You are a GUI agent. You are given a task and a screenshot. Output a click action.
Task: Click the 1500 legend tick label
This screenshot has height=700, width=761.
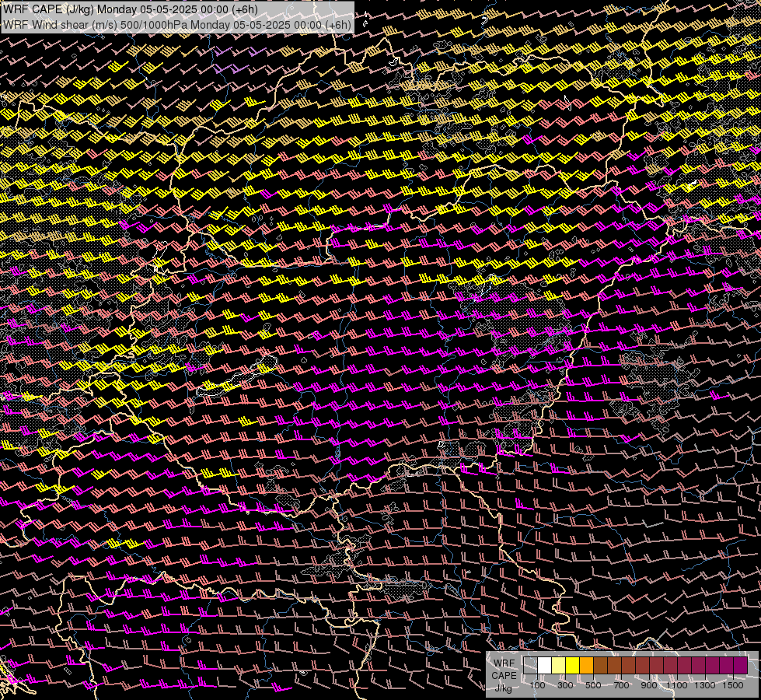pos(733,685)
